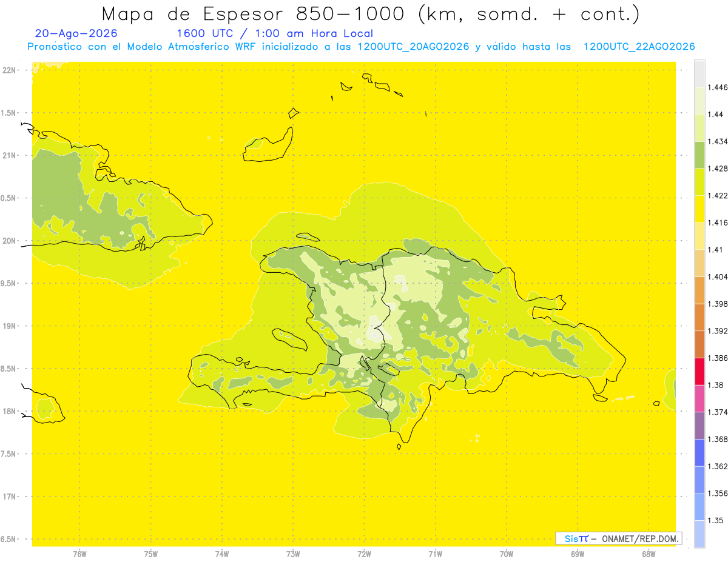Click the legend value '1.428'
This screenshot has height=562, width=728.
(x=718, y=169)
